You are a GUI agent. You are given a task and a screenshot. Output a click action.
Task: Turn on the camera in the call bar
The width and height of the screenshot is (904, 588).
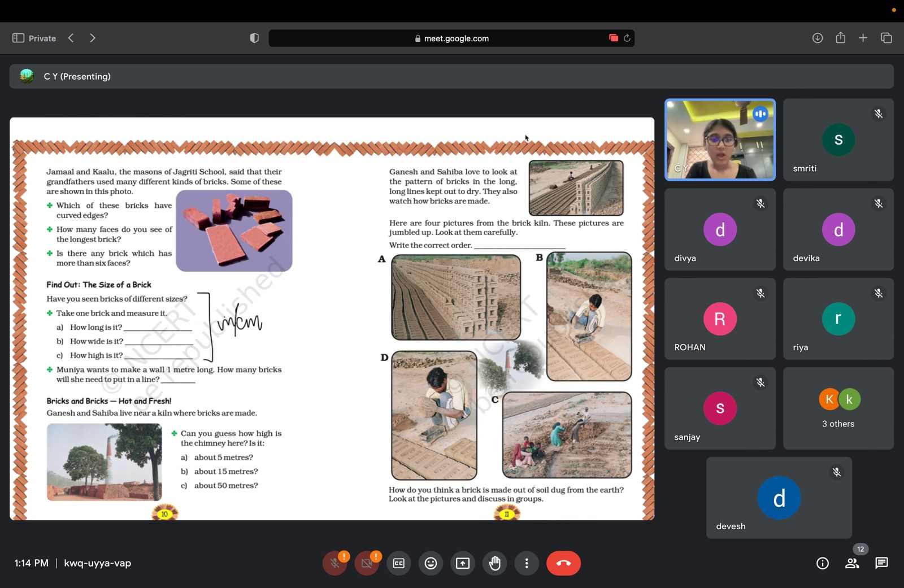click(x=367, y=564)
